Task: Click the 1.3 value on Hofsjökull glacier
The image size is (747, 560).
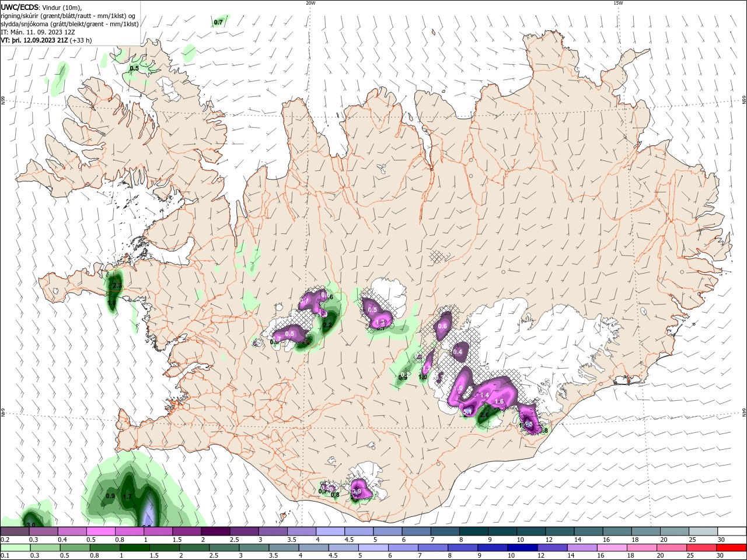Action: click(381, 322)
